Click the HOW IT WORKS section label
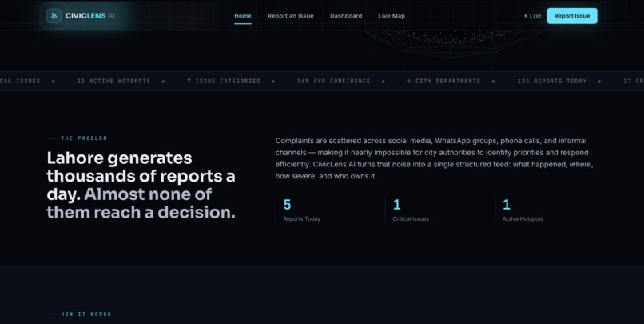 (85, 314)
